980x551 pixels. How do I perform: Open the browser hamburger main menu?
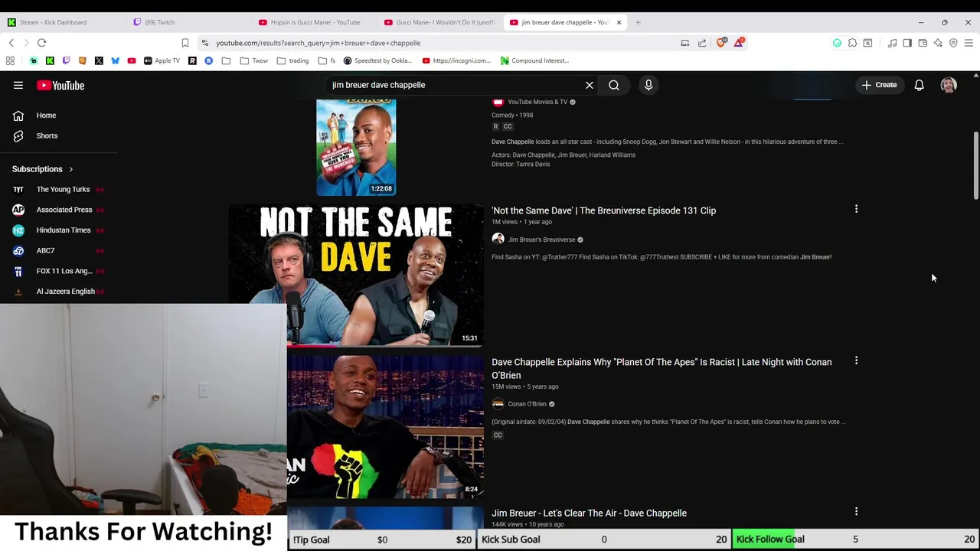(969, 43)
